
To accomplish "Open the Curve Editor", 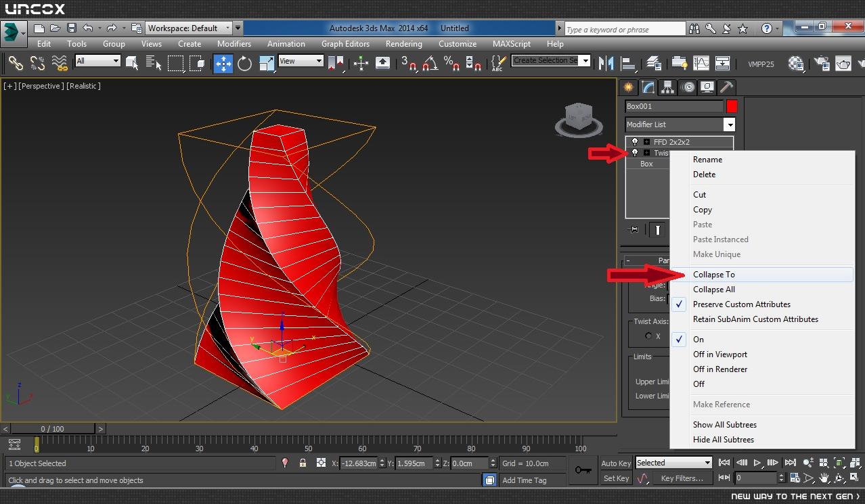I will pos(701,64).
